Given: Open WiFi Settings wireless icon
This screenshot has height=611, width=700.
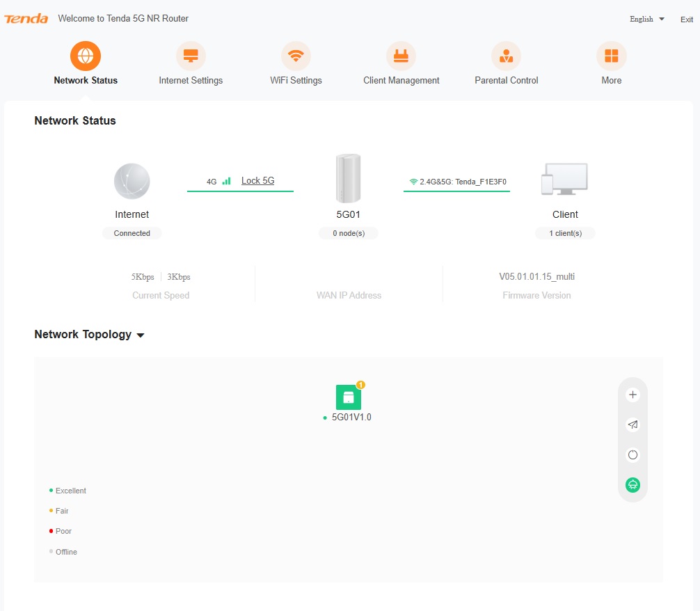Looking at the screenshot, I should point(296,56).
